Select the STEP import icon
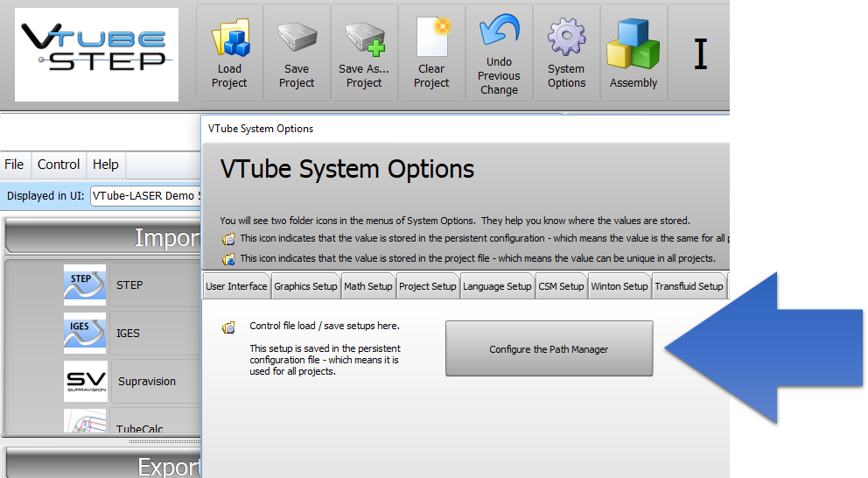868x478 pixels. tap(85, 285)
